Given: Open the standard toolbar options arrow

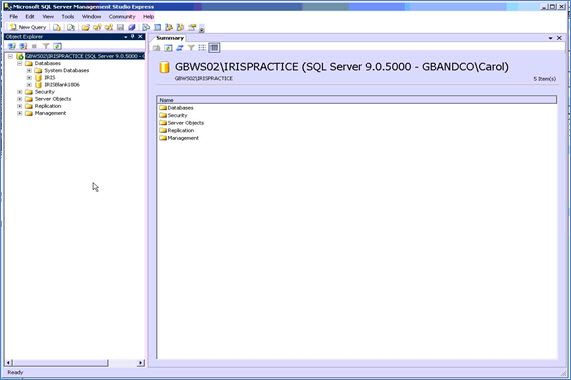Looking at the screenshot, I should [x=202, y=29].
